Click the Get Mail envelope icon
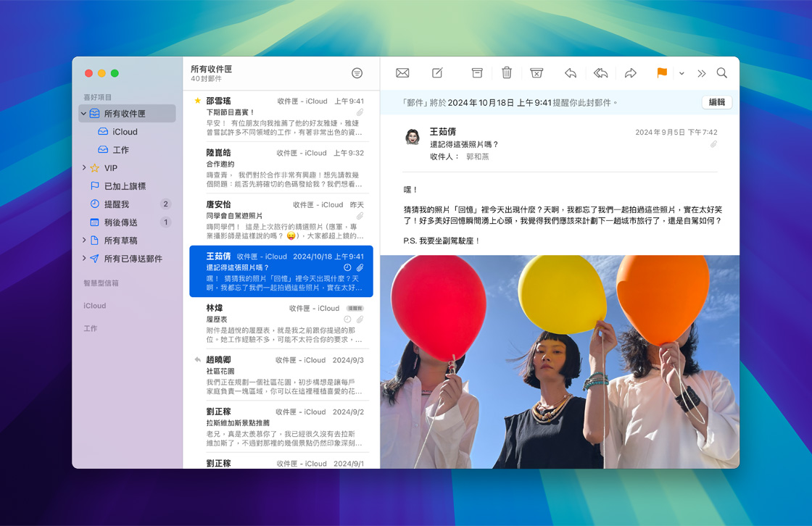The width and height of the screenshot is (812, 526). point(402,73)
